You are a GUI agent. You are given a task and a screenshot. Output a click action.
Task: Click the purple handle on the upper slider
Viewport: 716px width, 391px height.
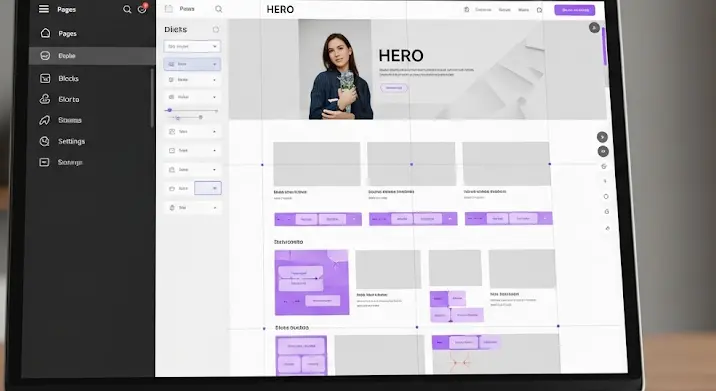tap(169, 110)
